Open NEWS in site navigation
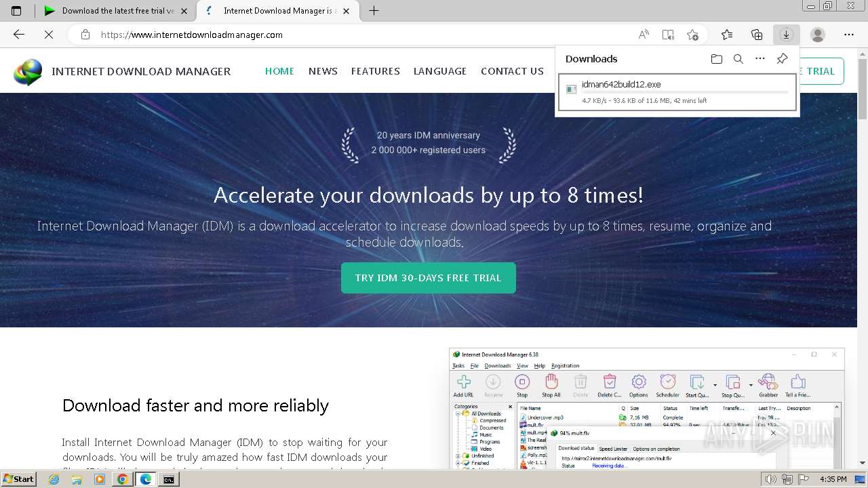The height and width of the screenshot is (488, 868). tap(323, 71)
